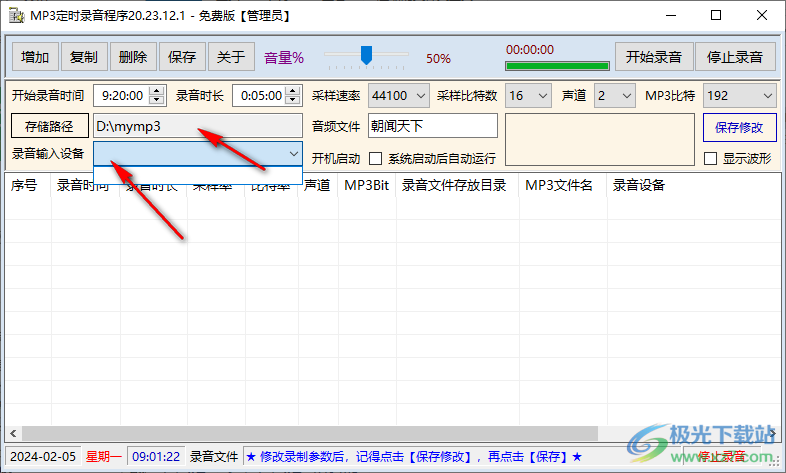
Task: Click the D:\mymp3 storage path field
Action: point(198,126)
